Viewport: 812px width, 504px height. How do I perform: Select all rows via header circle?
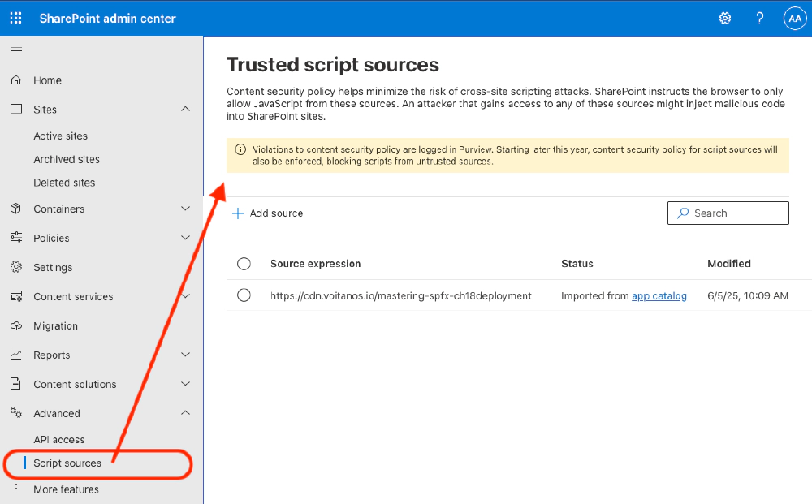pos(244,264)
